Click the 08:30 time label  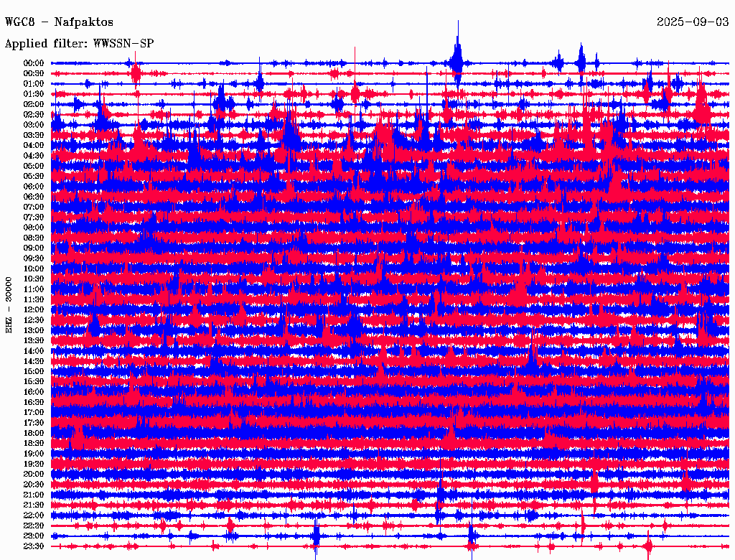[34, 238]
